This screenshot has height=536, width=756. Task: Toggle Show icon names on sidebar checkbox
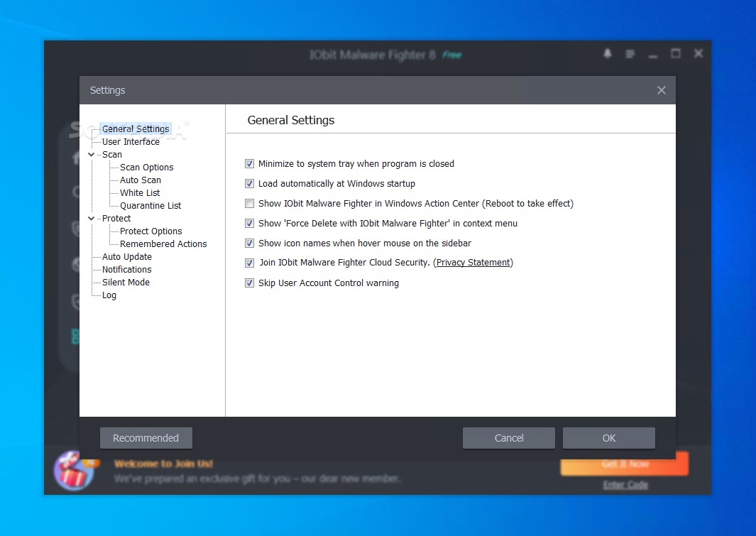(249, 243)
